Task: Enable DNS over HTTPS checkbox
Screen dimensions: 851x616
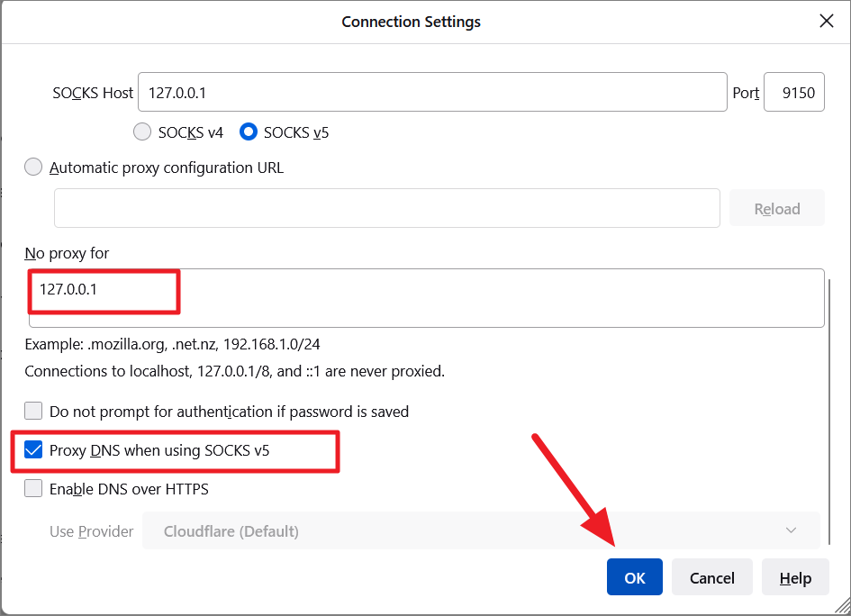Action: pos(33,488)
